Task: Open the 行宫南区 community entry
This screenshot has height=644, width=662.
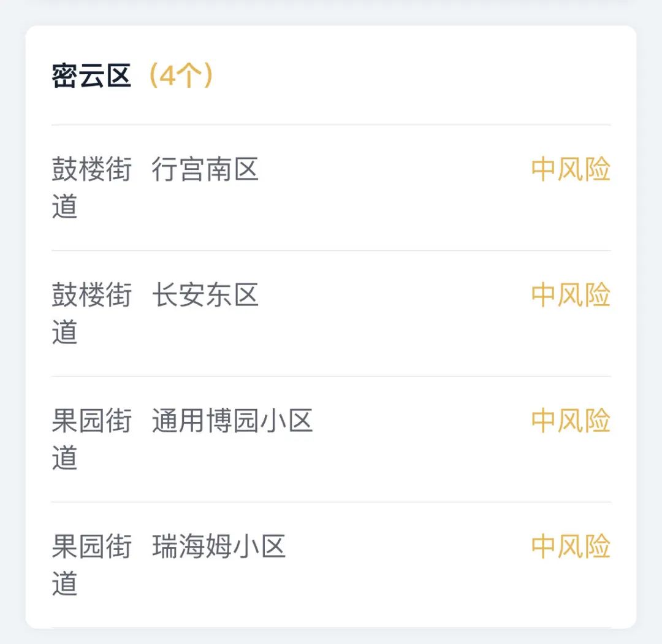Action: pyautogui.click(x=205, y=169)
